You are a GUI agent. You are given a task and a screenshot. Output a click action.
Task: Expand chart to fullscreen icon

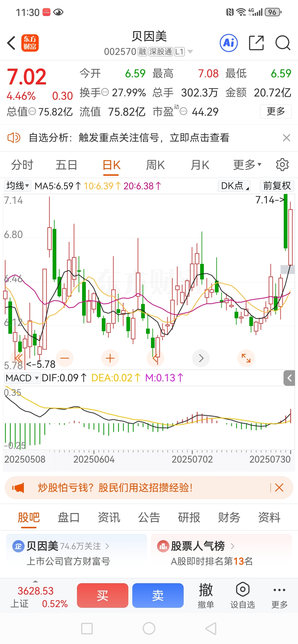click(x=246, y=358)
